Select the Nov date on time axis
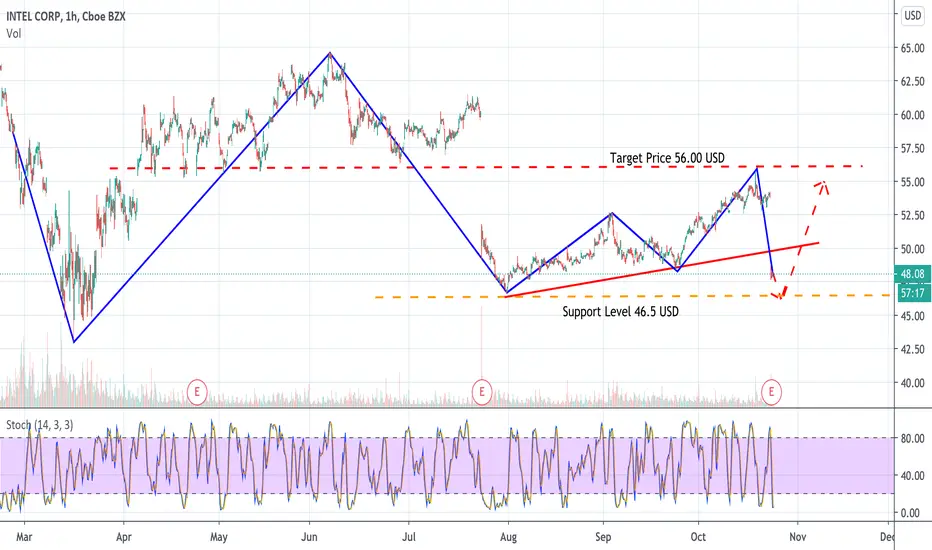Viewport: 932px width, 550px height. [x=797, y=537]
